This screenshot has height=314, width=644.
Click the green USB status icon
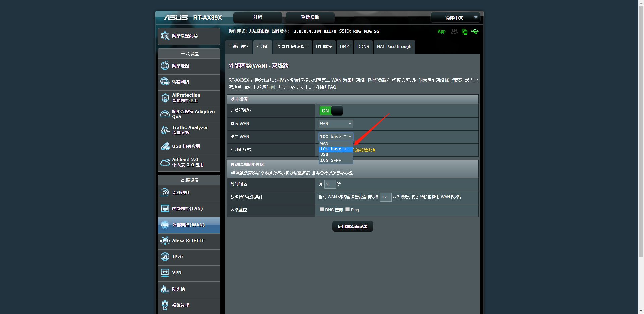click(475, 32)
